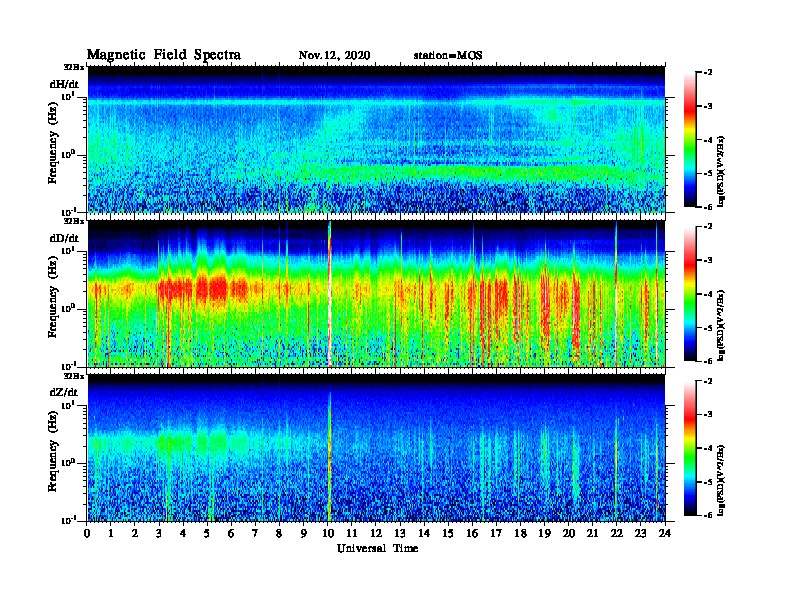The width and height of the screenshot is (792, 612).
Task: Click the dD/dt spectrogram plot area
Action: coord(377,293)
